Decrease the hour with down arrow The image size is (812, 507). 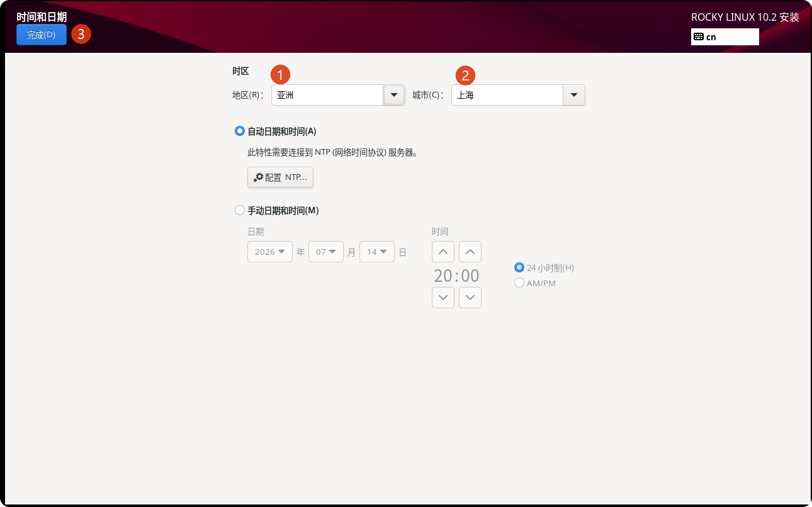coord(443,298)
